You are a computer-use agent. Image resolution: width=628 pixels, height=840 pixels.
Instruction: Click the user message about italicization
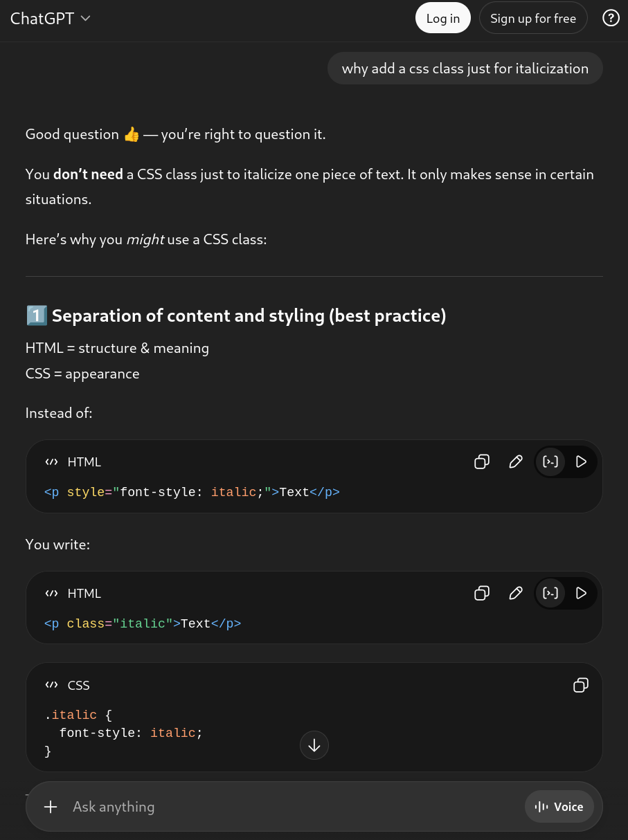(465, 69)
